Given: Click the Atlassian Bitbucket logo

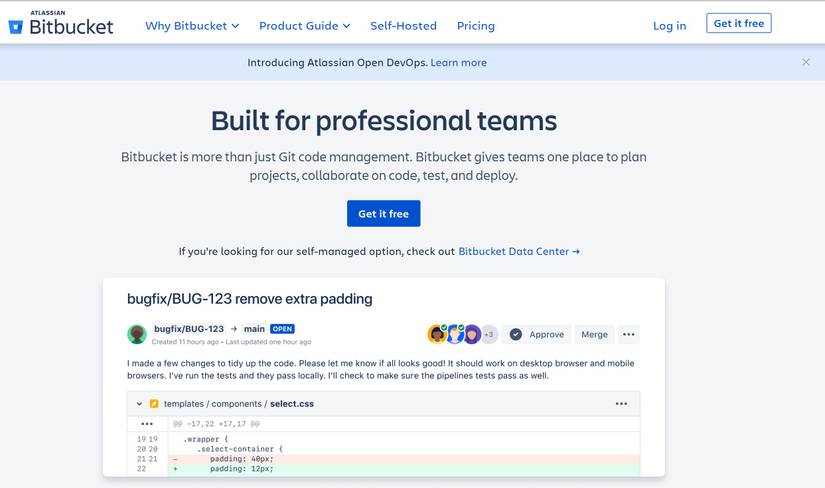Looking at the screenshot, I should coord(61,23).
